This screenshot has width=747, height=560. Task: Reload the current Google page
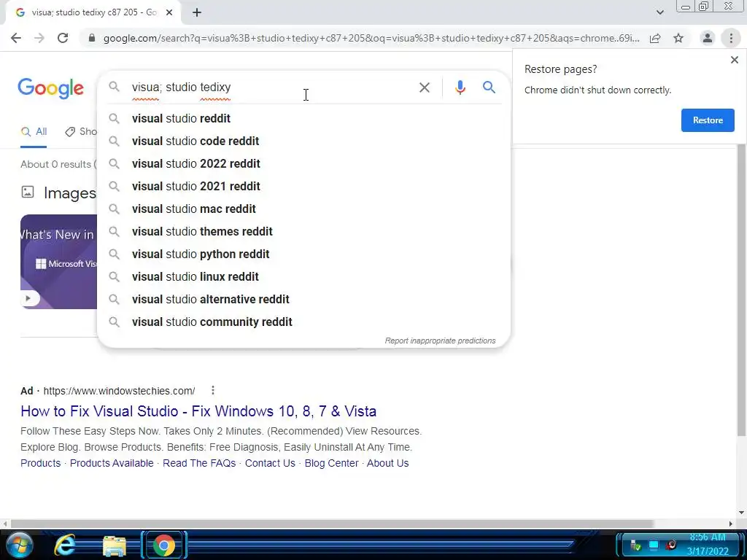63,38
